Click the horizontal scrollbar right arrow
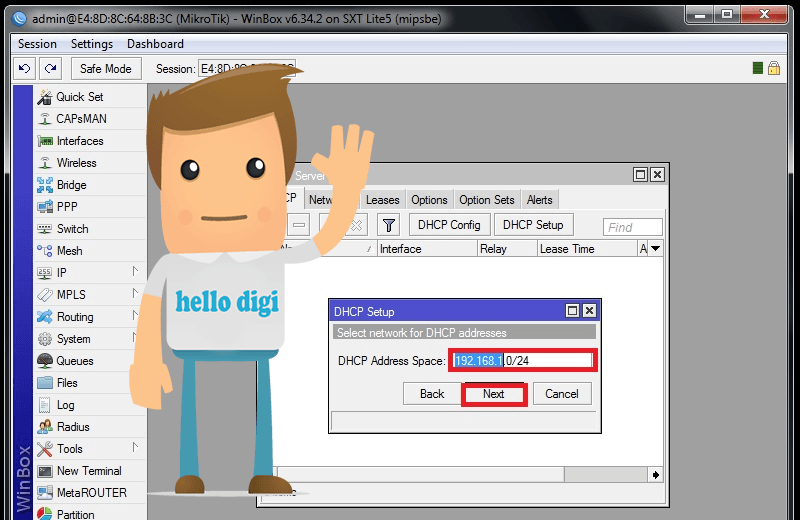 tap(656, 475)
